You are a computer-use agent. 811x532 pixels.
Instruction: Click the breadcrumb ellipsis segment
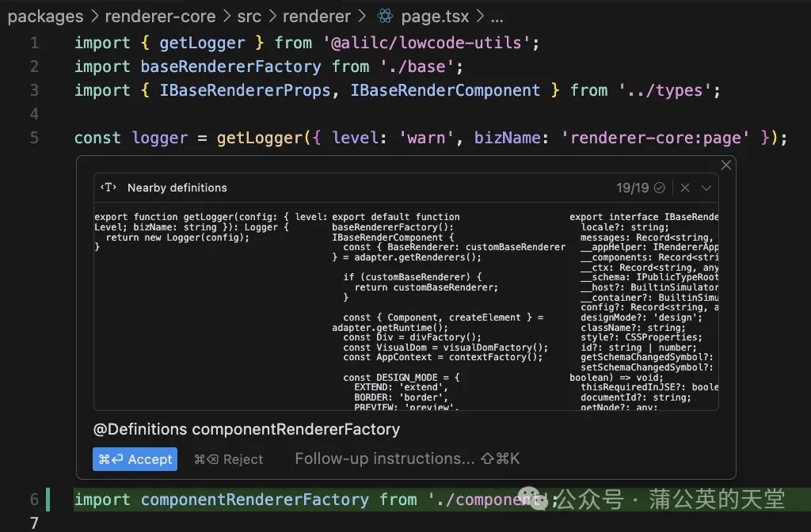[497, 19]
